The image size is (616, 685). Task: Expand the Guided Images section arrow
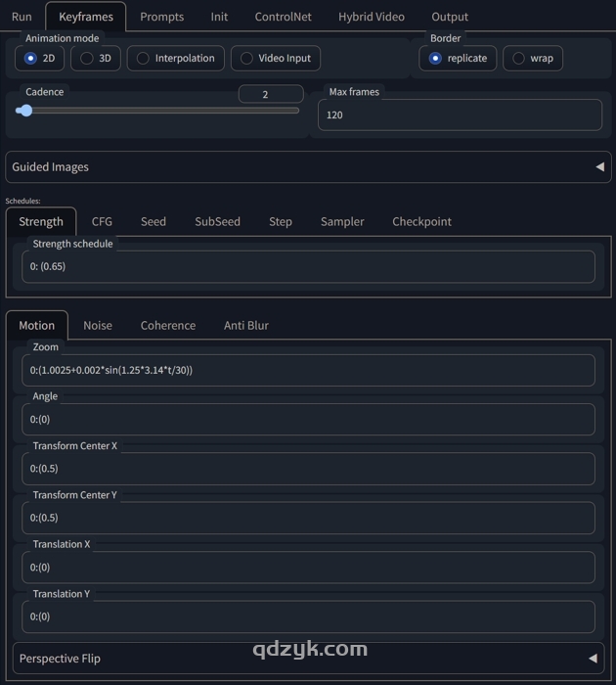[x=599, y=167]
